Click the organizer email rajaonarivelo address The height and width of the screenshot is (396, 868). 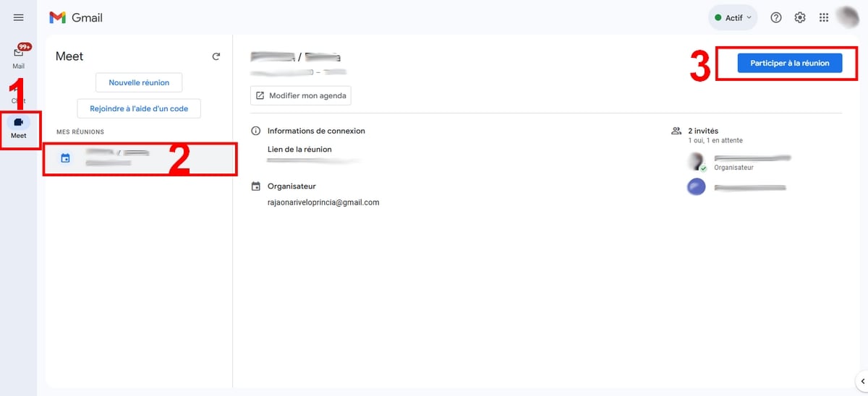pos(323,202)
